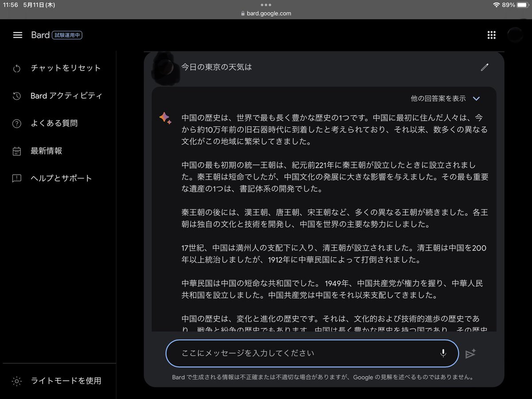Click the bard.google.com address bar

(266, 13)
